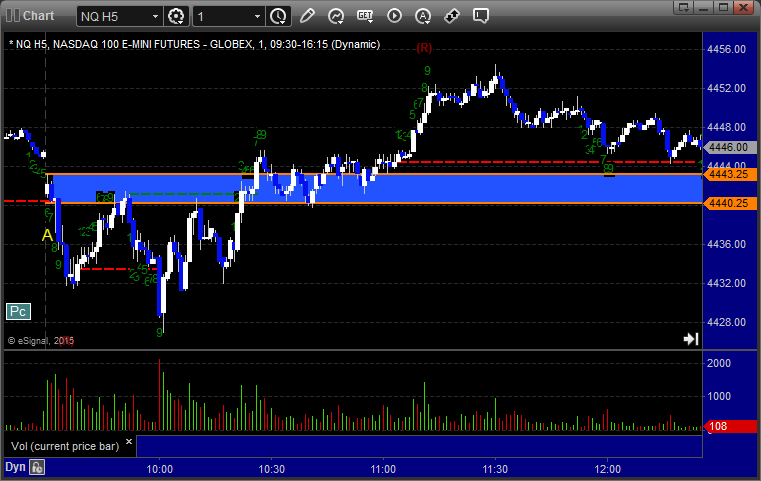Click the 11:00 time axis label

(383, 469)
